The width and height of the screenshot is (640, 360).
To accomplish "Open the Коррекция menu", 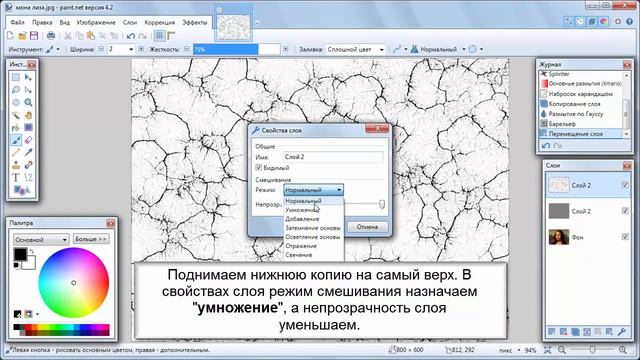I will 160,22.
